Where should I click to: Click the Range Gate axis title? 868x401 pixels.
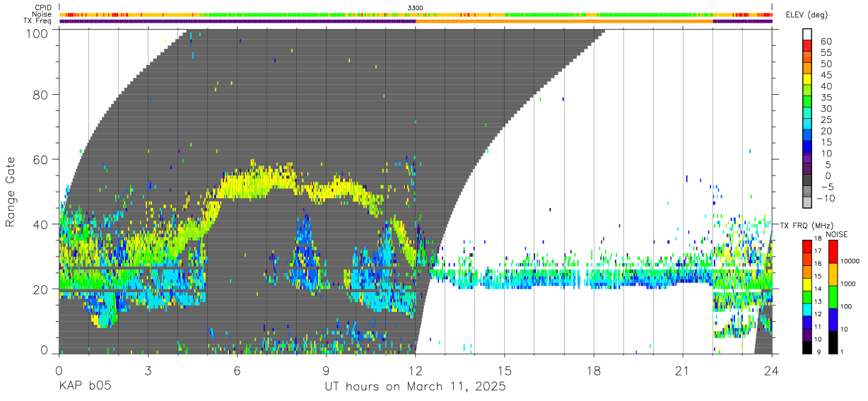tap(11, 192)
